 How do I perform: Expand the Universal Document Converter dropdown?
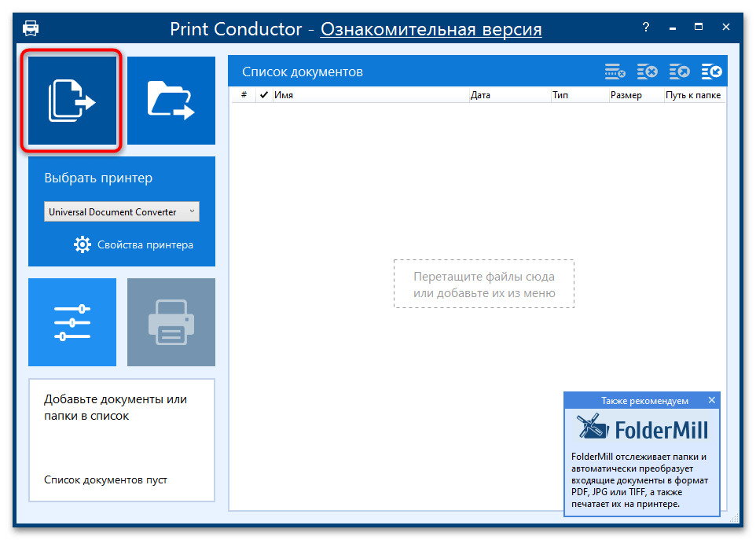tap(122, 211)
